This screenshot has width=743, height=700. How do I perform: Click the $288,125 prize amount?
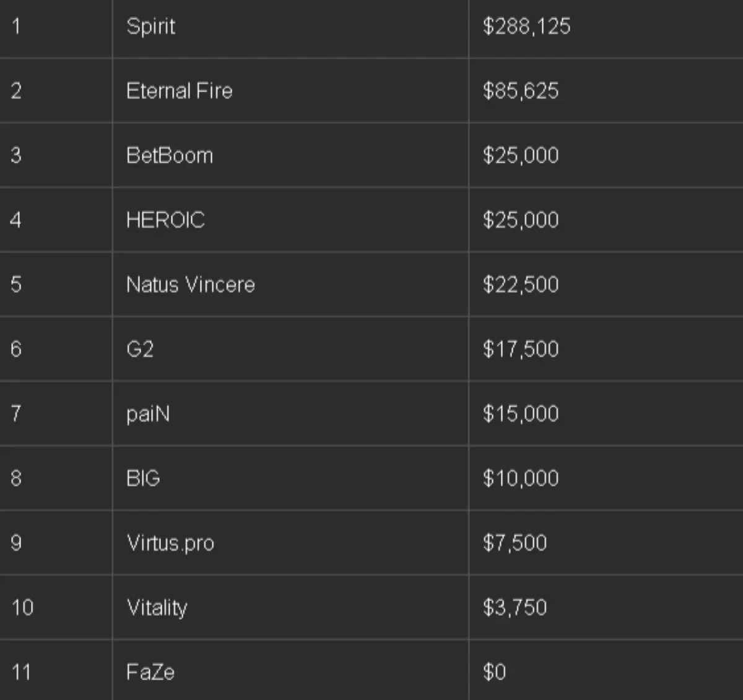point(526,27)
